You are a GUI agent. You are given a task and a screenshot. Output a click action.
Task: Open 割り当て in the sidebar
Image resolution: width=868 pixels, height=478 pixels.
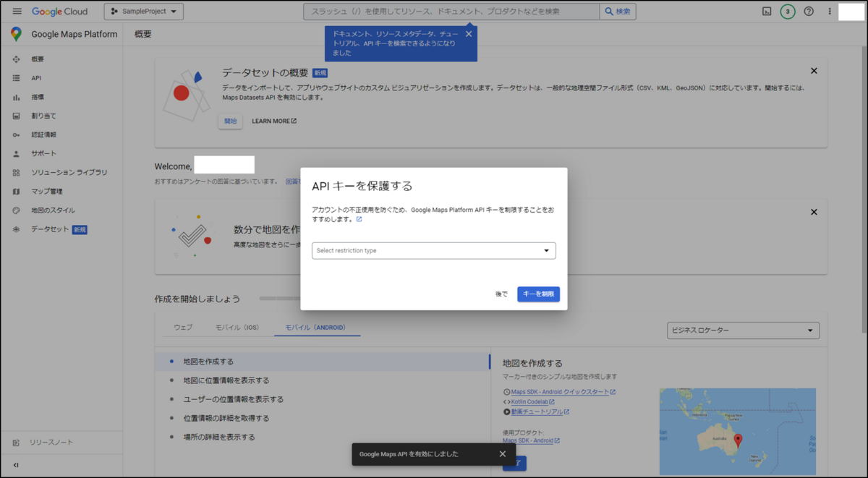tap(43, 116)
